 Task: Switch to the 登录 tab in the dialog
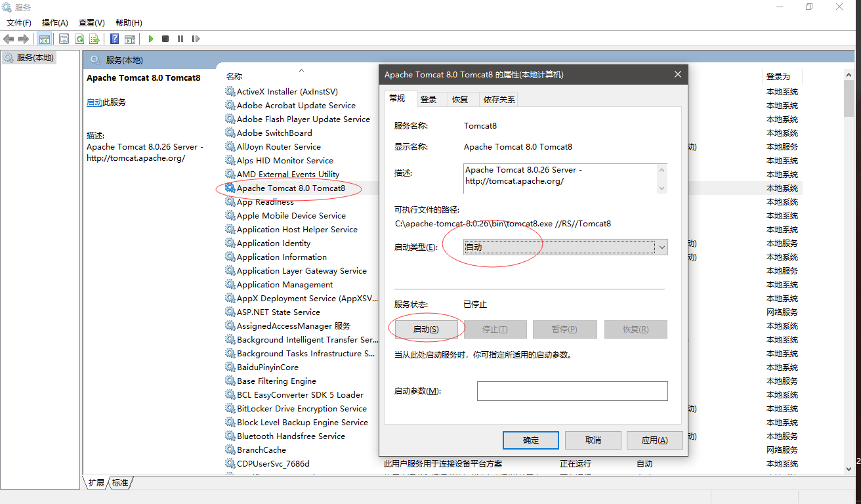pos(429,100)
